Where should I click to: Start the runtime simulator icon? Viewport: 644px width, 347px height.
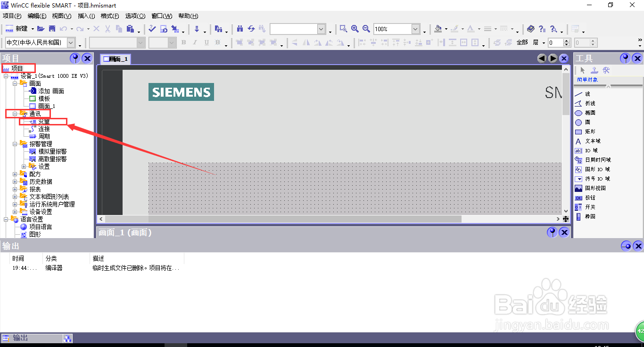tap(164, 29)
